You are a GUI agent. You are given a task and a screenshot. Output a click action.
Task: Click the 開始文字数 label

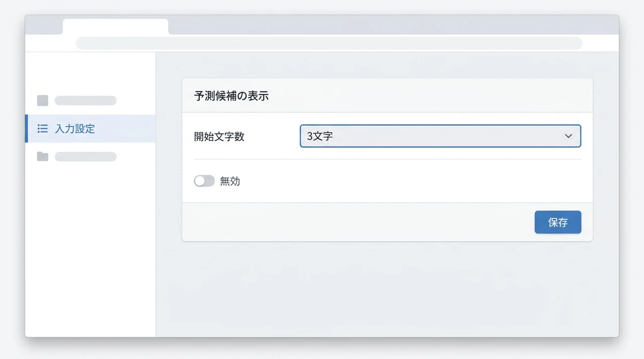pos(219,137)
